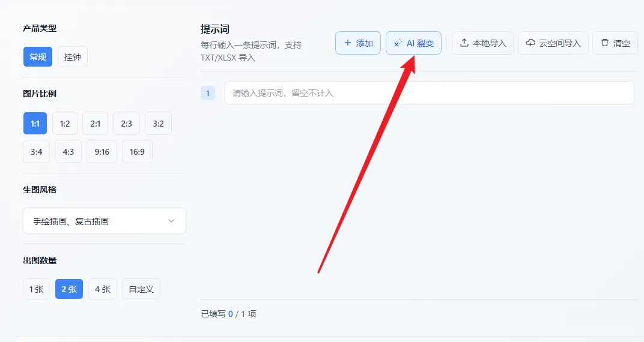Image resolution: width=644 pixels, height=342 pixels.
Task: Click the AI 裂变 magic wand icon
Action: point(398,43)
